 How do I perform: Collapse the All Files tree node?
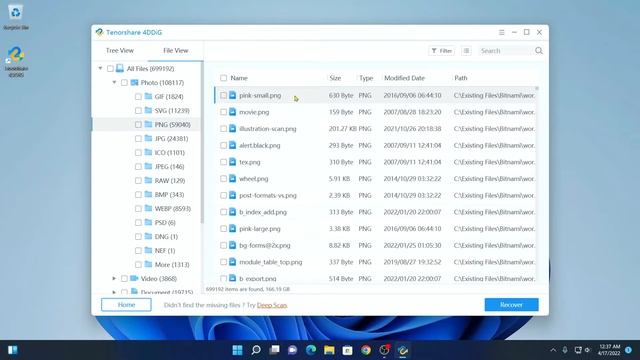100,68
